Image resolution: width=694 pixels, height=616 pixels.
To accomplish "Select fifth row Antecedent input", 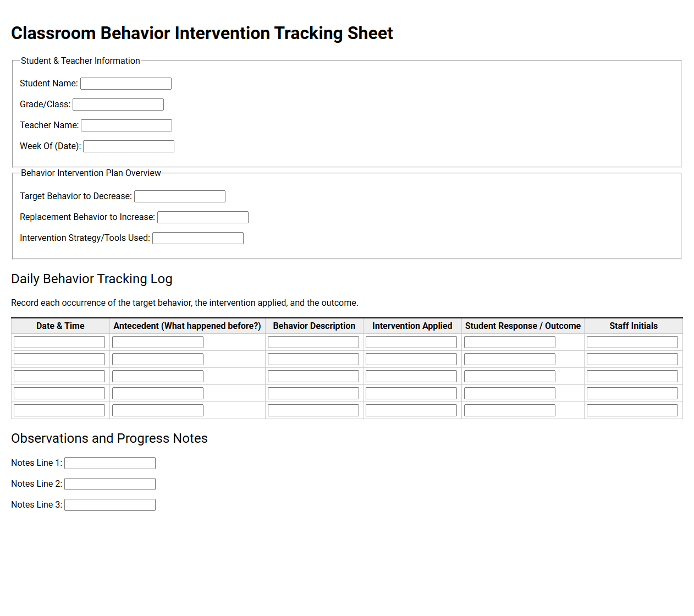I will tap(158, 410).
